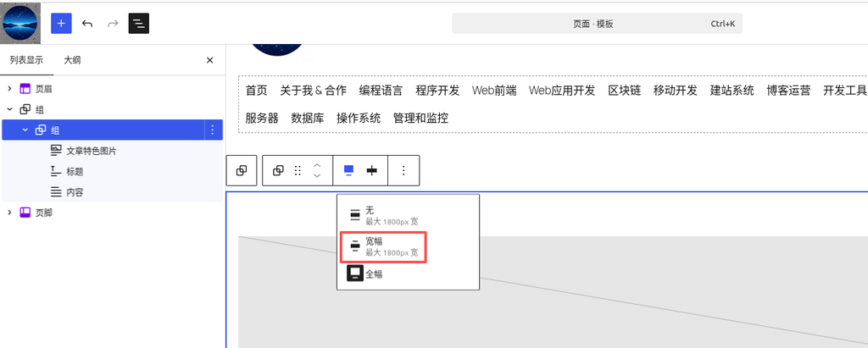Undo the last change
Image resolution: width=868 pixels, height=348 pixels.
click(87, 23)
